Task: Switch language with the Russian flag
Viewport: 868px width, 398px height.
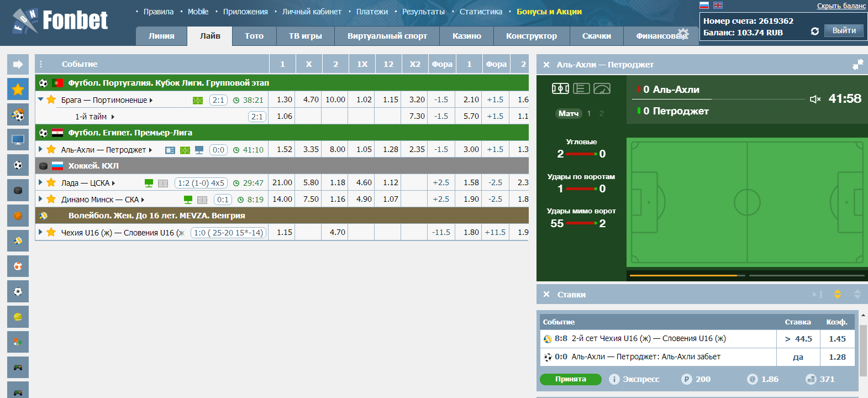Action: [704, 5]
